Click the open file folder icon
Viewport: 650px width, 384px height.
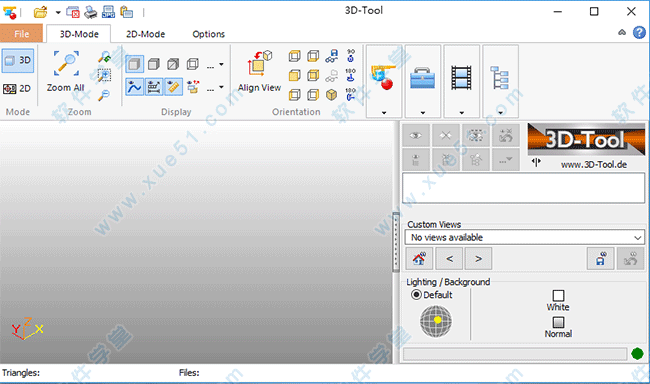coord(40,12)
